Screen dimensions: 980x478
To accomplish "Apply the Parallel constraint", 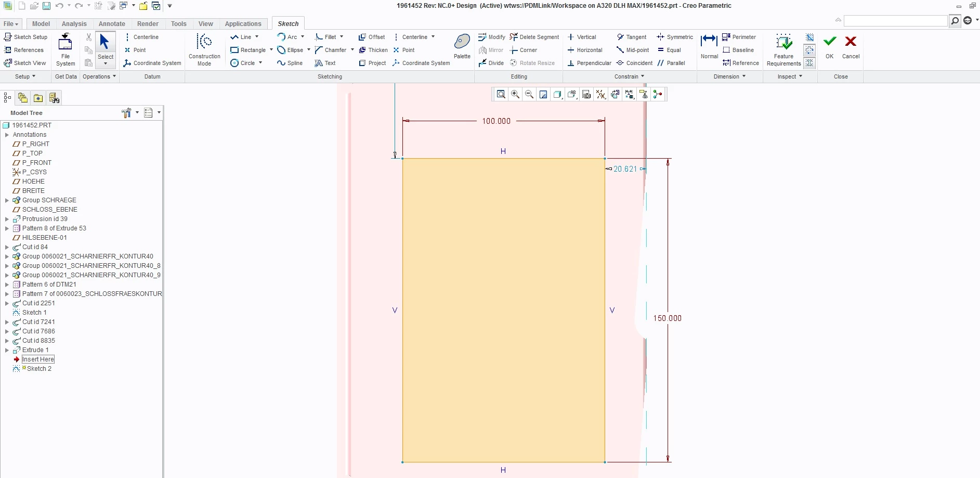I will point(671,63).
